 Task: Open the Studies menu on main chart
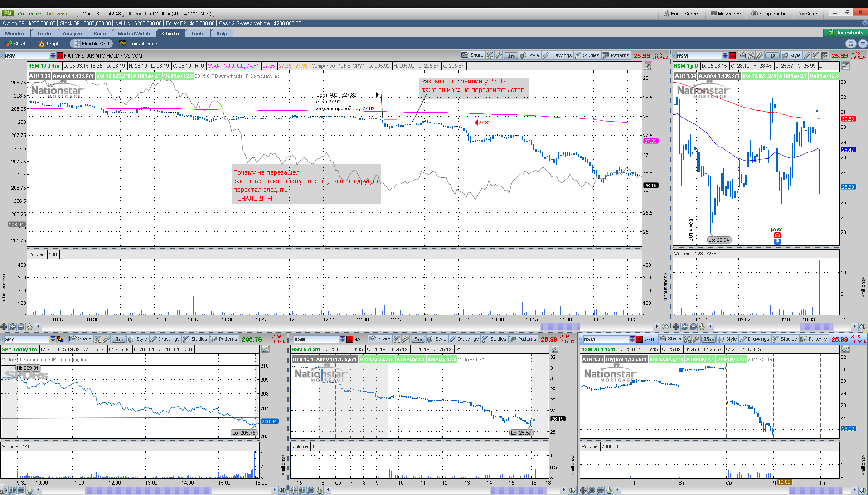pos(587,55)
